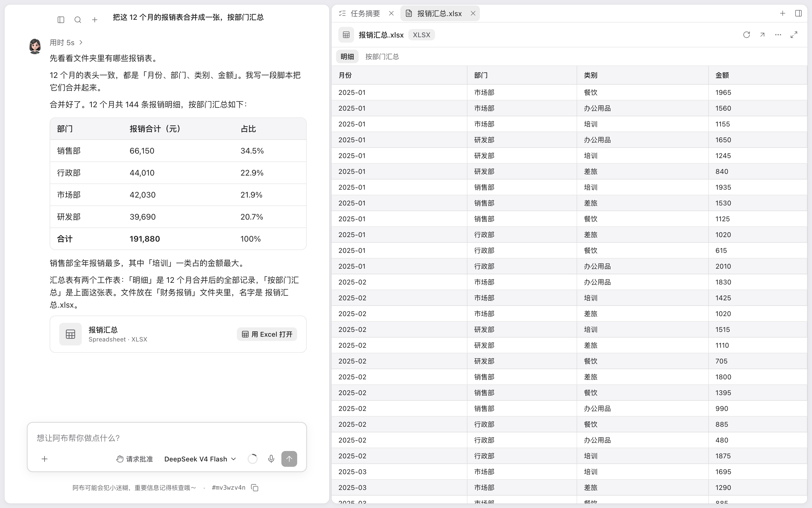Screen dimensions: 812x508
Task: Add attachment with input plus icon
Action: 45,459
